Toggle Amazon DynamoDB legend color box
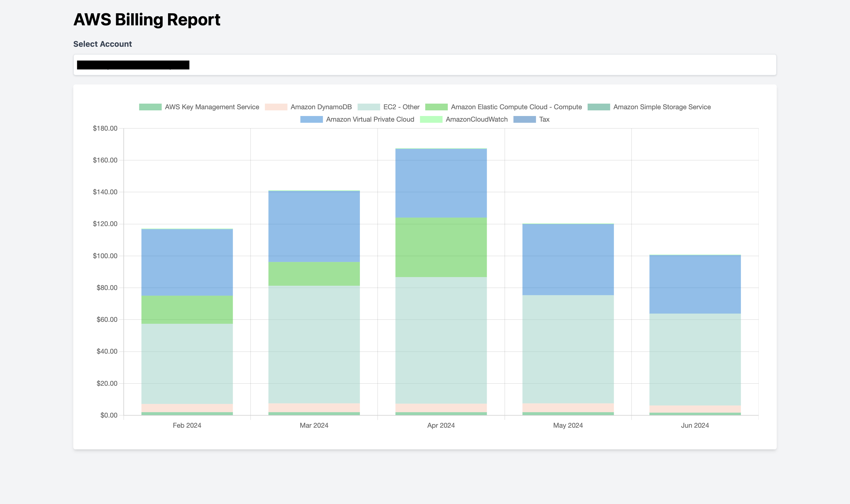Image resolution: width=850 pixels, height=504 pixels. click(x=276, y=107)
